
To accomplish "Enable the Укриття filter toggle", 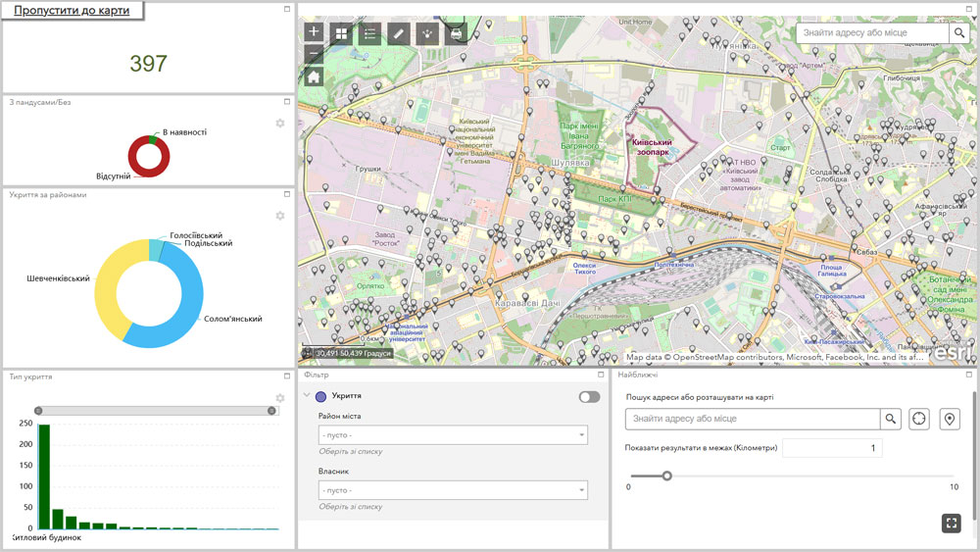I will coord(589,397).
